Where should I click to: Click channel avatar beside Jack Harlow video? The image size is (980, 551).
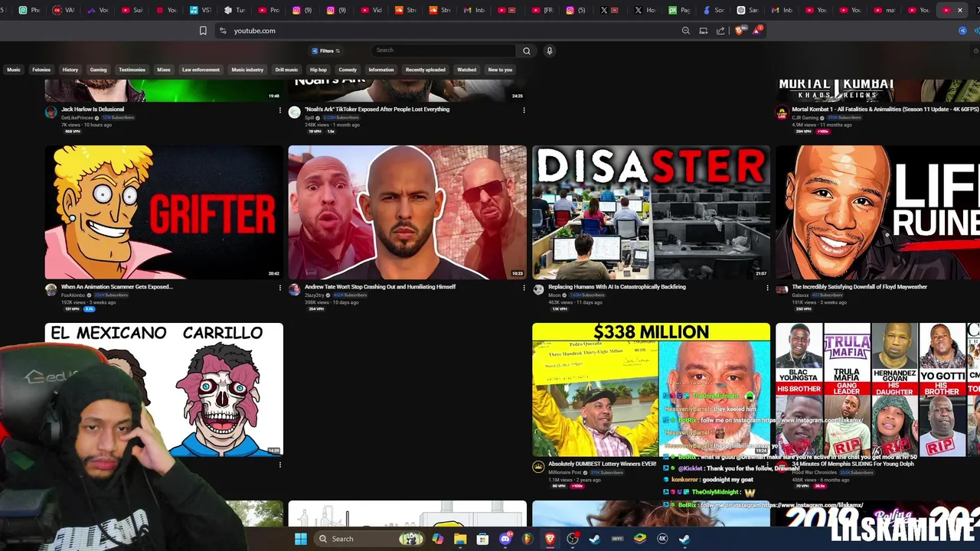[51, 112]
